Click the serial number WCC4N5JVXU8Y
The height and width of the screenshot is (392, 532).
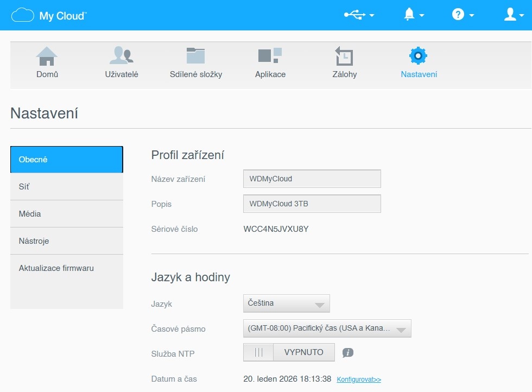click(x=276, y=229)
